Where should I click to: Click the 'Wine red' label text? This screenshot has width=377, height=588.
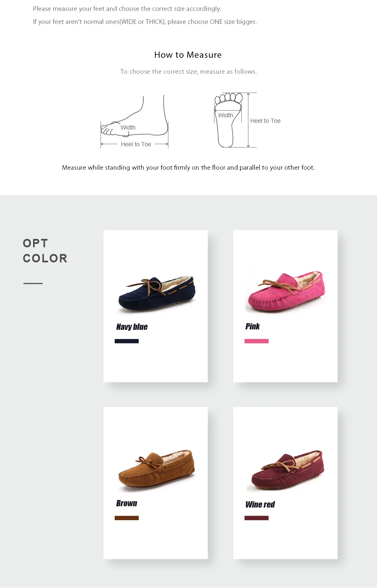(x=260, y=505)
